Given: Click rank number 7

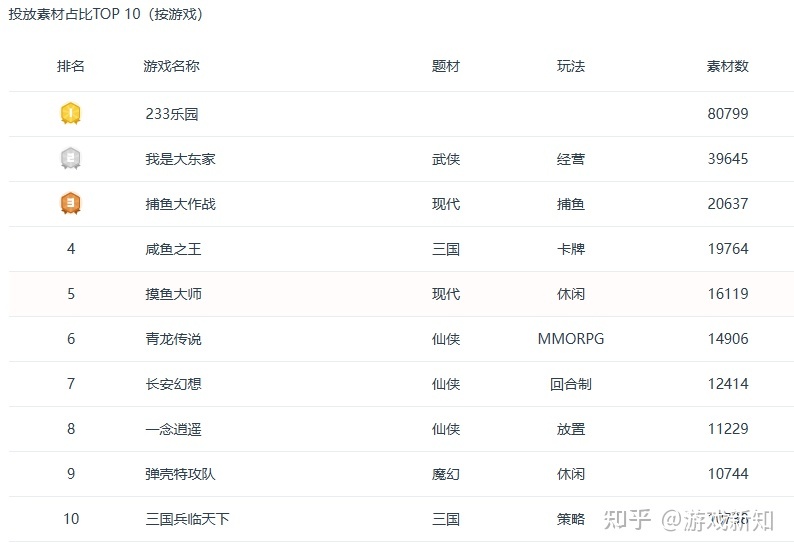Looking at the screenshot, I should [x=71, y=384].
